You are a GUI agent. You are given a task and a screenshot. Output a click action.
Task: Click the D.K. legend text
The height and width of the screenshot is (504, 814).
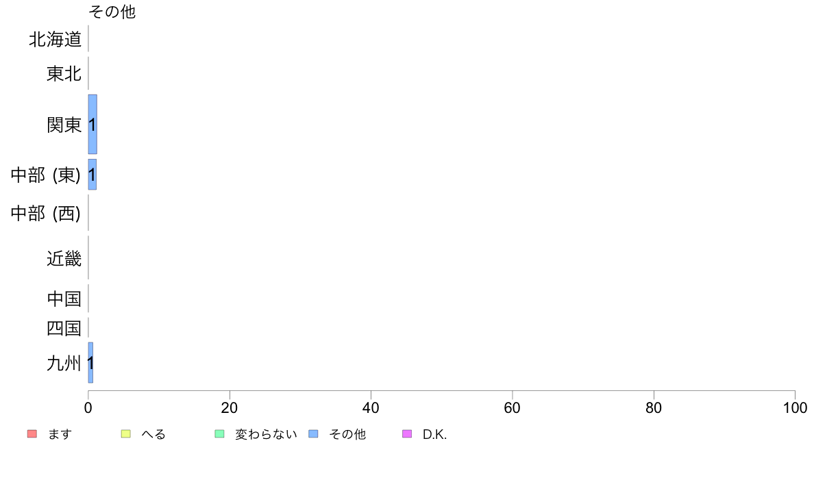coord(434,434)
